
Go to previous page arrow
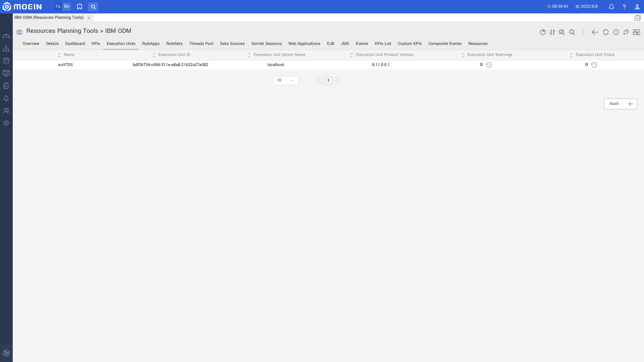[319, 81]
